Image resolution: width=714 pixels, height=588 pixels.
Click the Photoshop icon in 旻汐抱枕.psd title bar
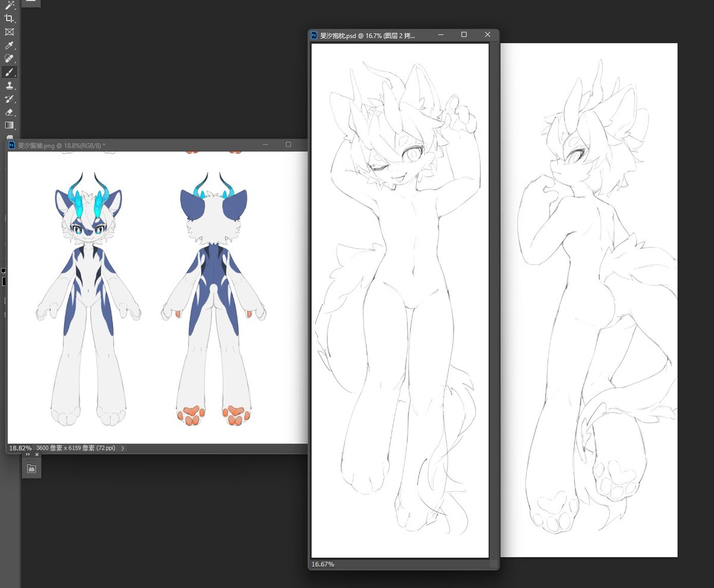315,36
